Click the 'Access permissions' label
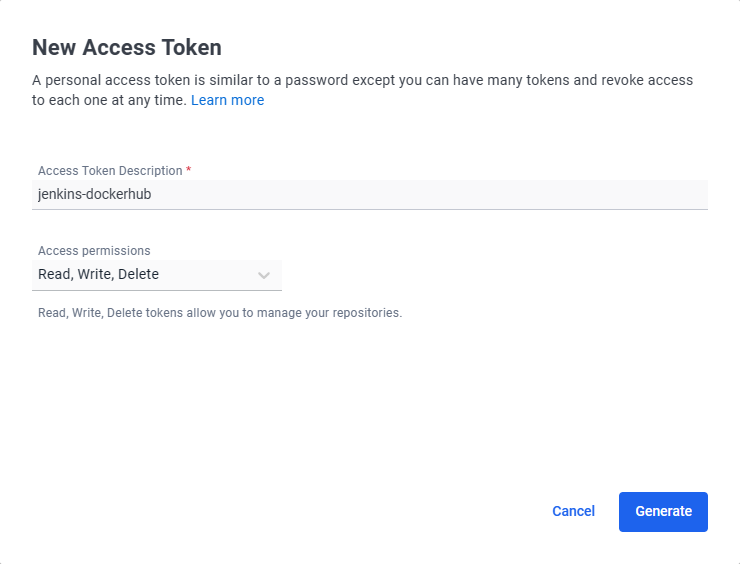 coord(94,251)
